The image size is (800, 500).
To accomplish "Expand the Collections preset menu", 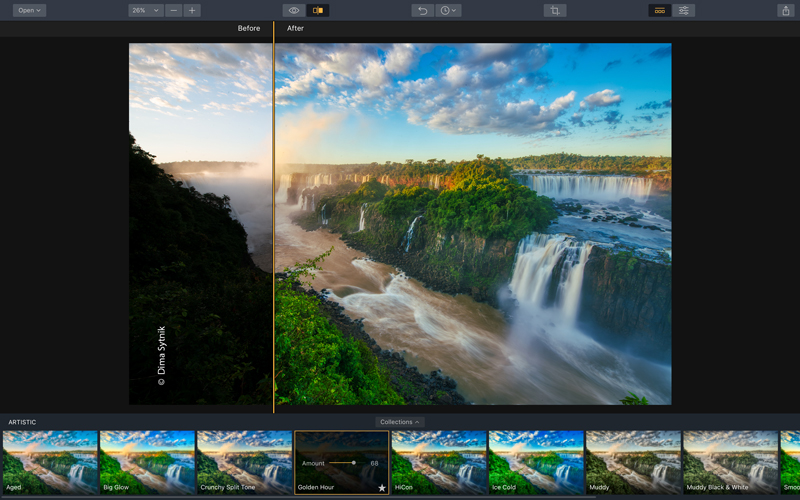I will click(x=400, y=422).
